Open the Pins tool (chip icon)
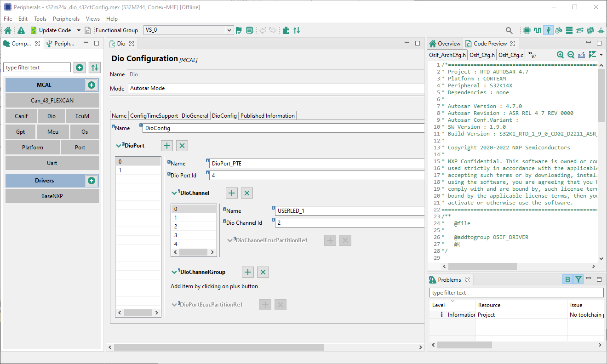The height and width of the screenshot is (364, 607). point(526,30)
